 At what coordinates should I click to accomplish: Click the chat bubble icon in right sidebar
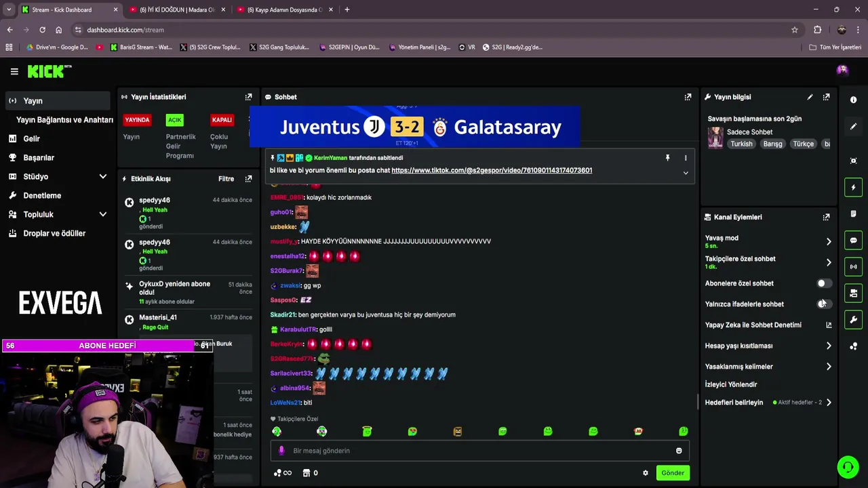point(853,240)
